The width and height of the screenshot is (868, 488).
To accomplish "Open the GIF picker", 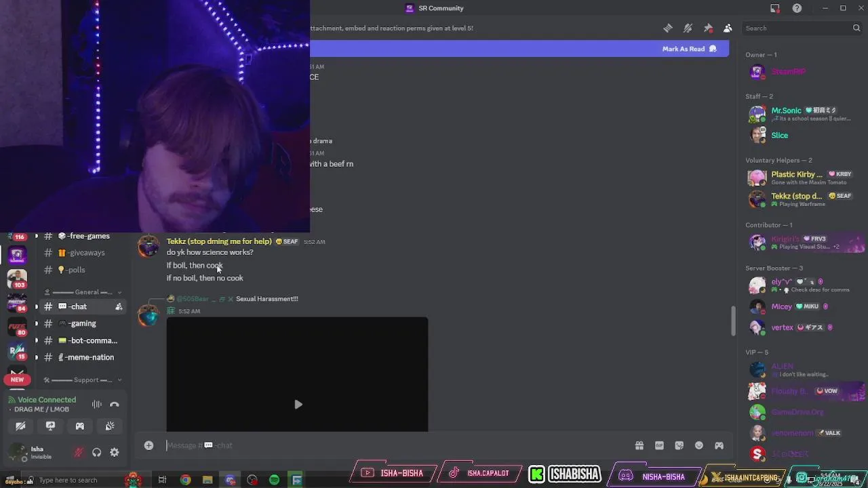I will click(x=659, y=445).
